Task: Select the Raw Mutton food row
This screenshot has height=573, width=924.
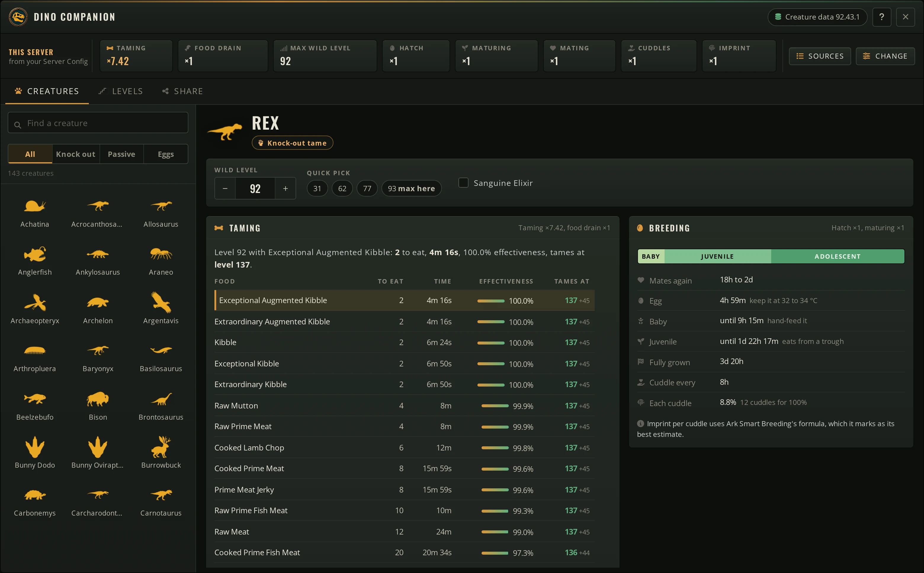Action: pyautogui.click(x=404, y=405)
